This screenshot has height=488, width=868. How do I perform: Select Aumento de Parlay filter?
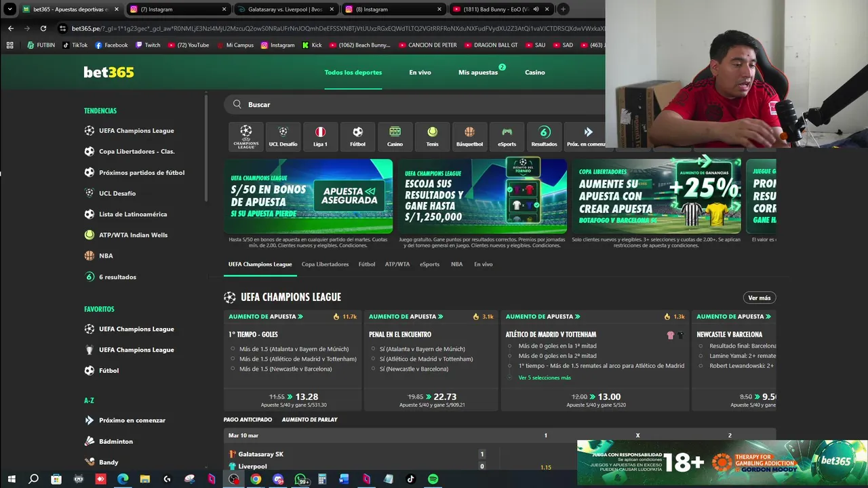pos(309,420)
